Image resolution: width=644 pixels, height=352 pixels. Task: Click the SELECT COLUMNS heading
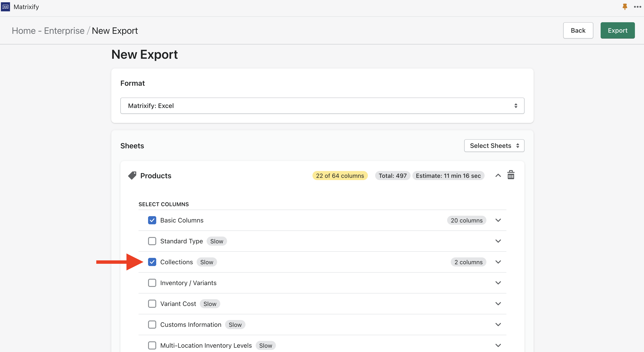163,204
